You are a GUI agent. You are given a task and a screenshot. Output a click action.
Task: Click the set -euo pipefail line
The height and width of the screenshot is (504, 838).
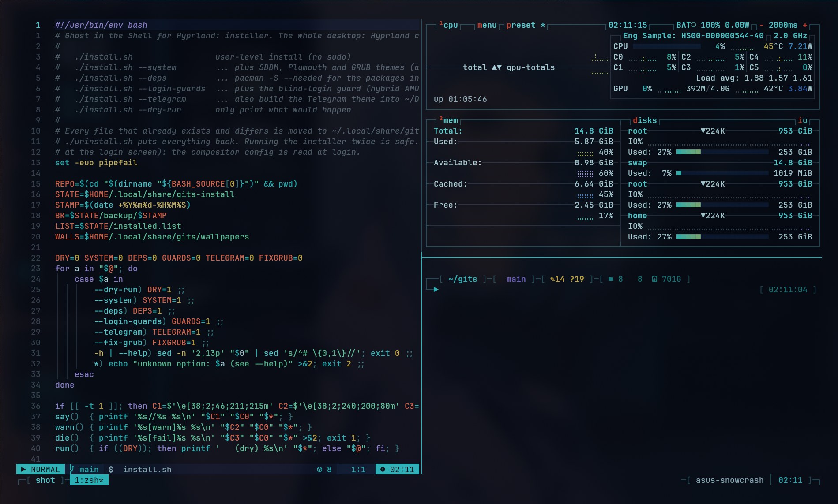coord(96,163)
